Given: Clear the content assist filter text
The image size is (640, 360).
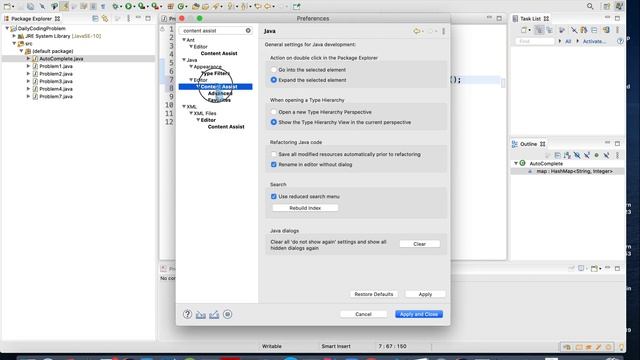Looking at the screenshot, I should point(248,31).
